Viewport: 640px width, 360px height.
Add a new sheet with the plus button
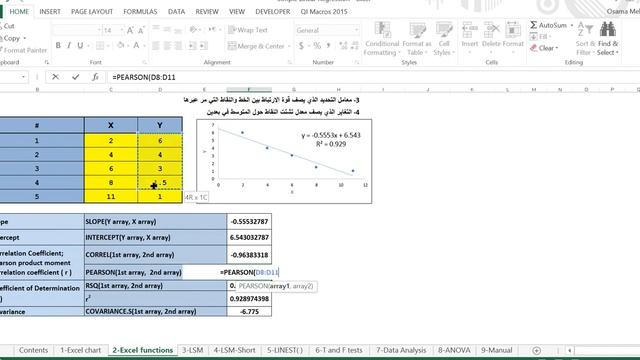[x=537, y=351]
